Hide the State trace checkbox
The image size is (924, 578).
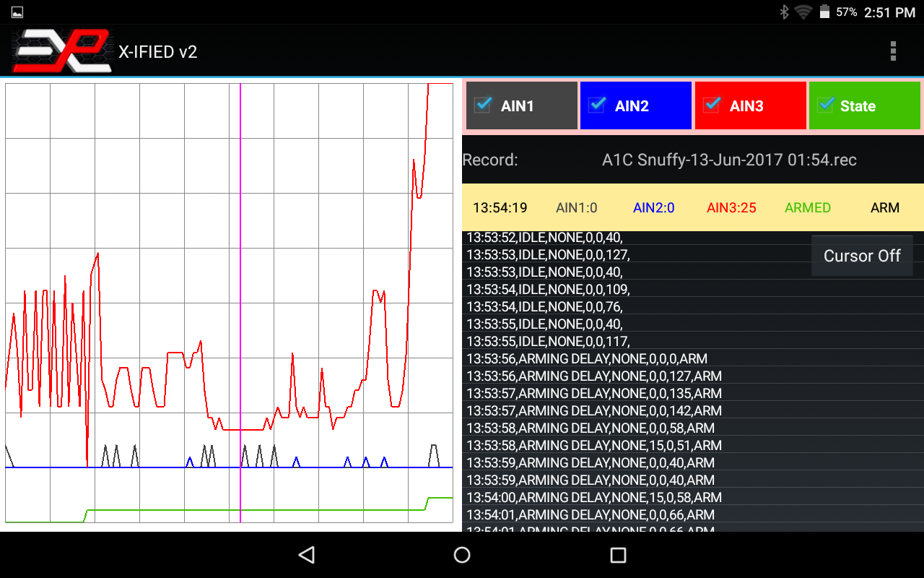[x=825, y=105]
